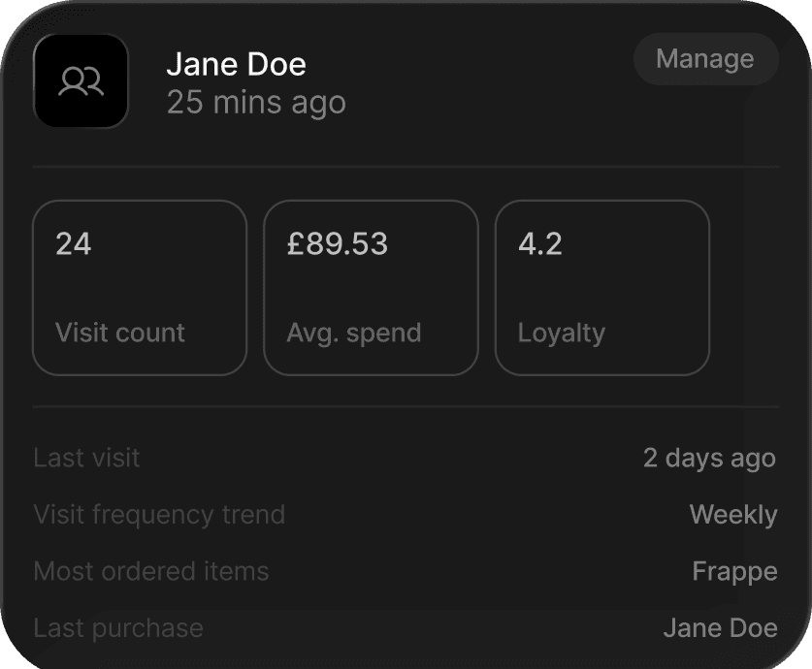Open the Manage button

[706, 59]
